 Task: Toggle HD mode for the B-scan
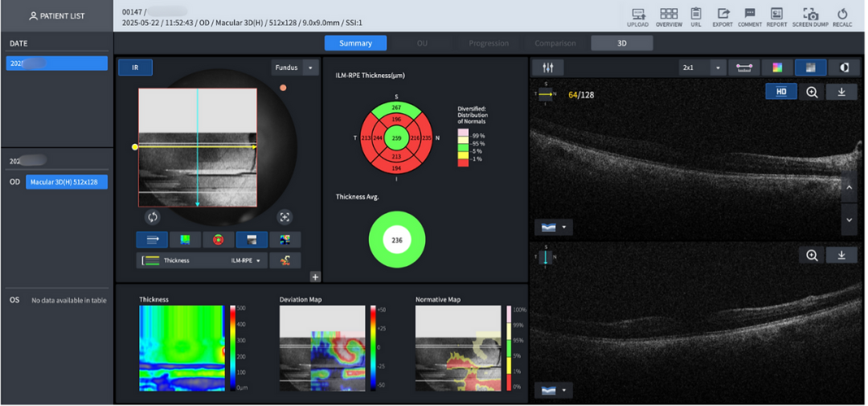coord(780,92)
